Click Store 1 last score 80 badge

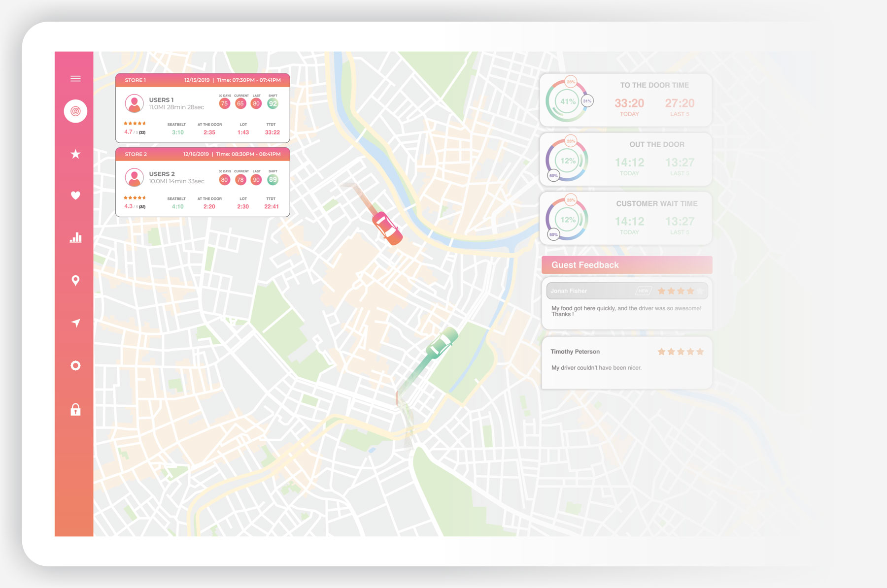click(256, 103)
